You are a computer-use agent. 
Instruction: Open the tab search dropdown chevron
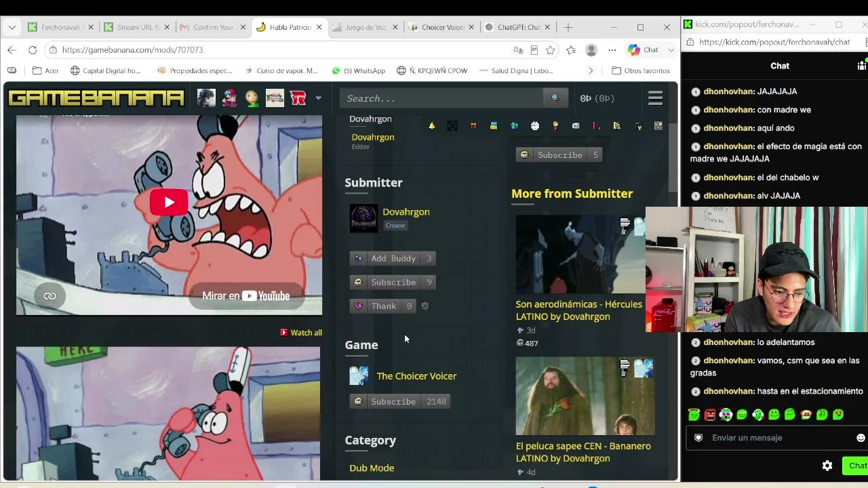12,27
